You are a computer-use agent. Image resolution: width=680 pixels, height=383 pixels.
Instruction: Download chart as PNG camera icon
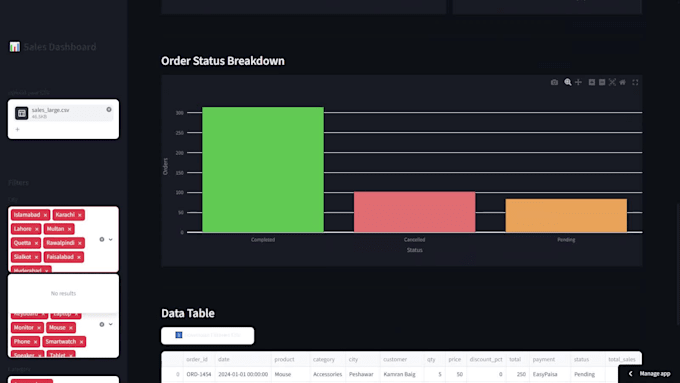[554, 82]
